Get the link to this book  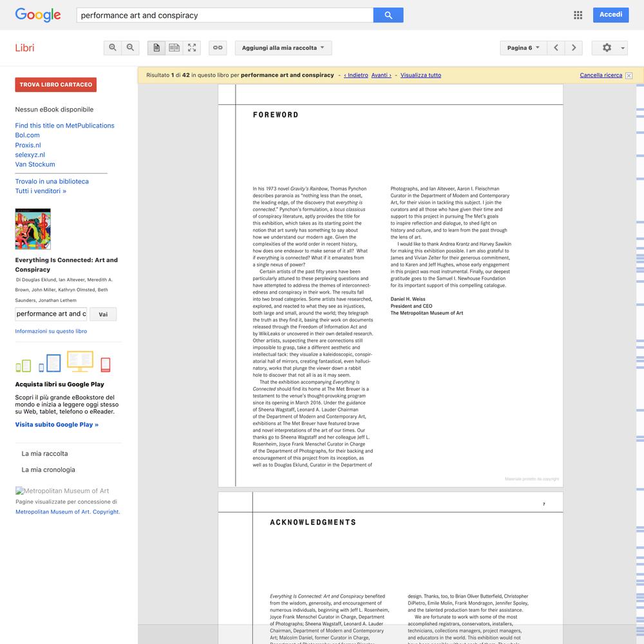[218, 48]
